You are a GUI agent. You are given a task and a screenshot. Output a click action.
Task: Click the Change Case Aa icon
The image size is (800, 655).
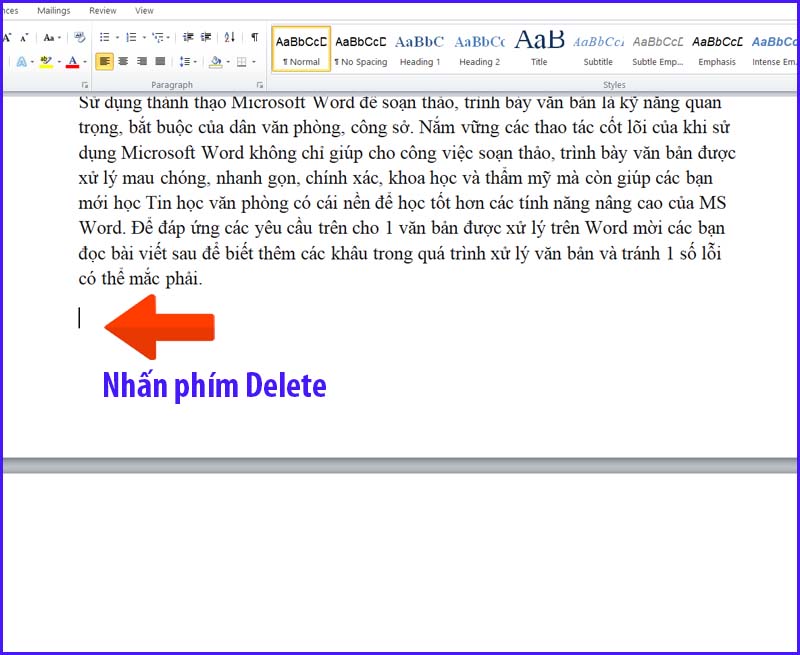pyautogui.click(x=49, y=38)
